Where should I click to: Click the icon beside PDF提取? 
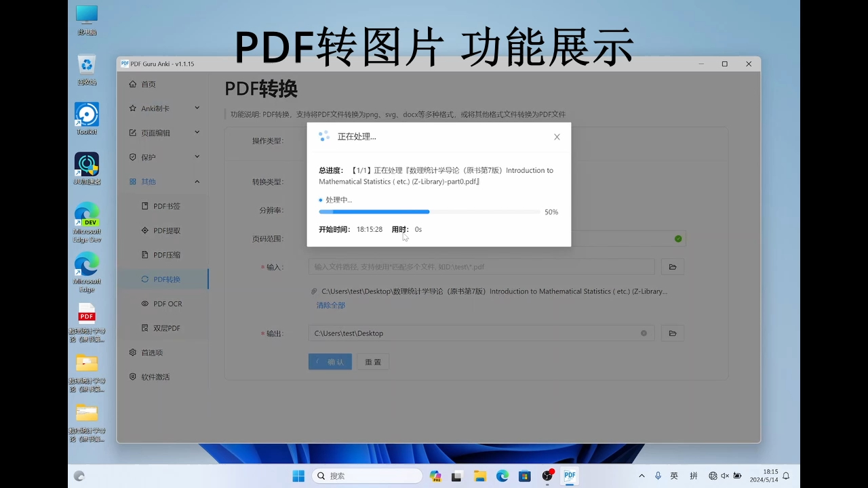coord(145,230)
